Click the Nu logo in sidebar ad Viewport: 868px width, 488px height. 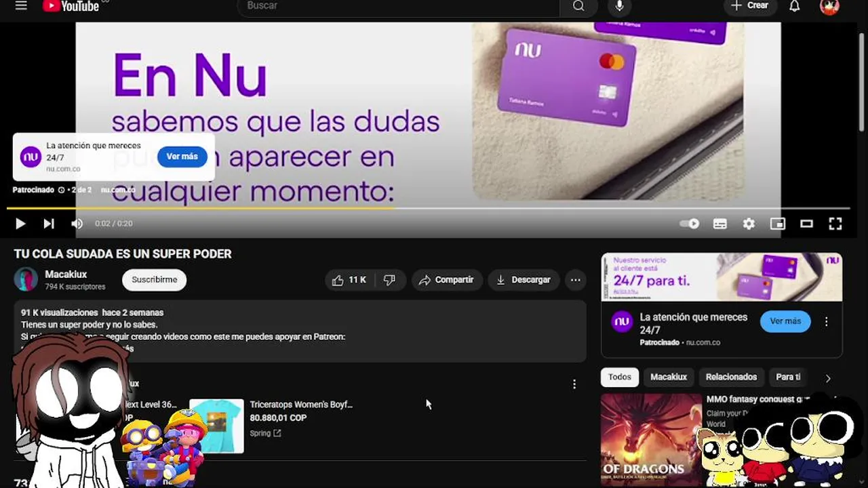tap(622, 322)
